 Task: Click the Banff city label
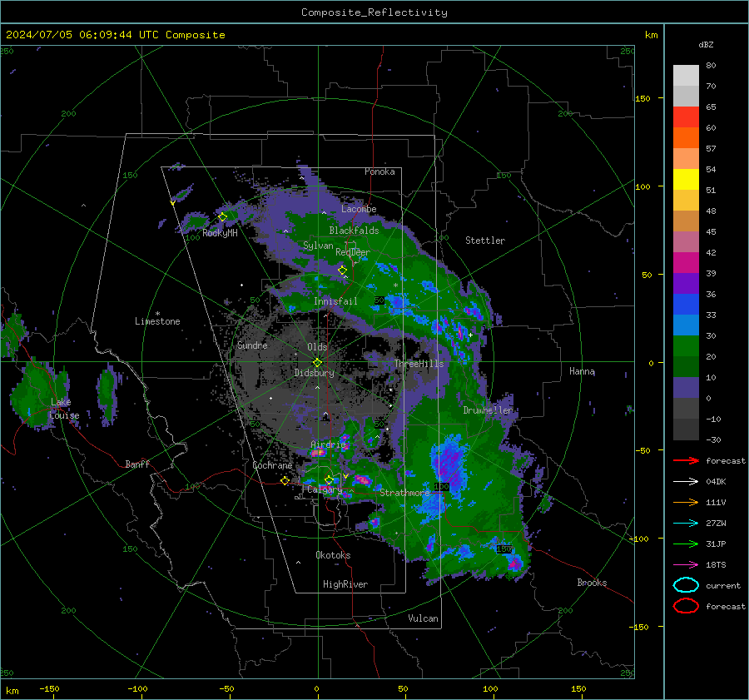point(137,464)
